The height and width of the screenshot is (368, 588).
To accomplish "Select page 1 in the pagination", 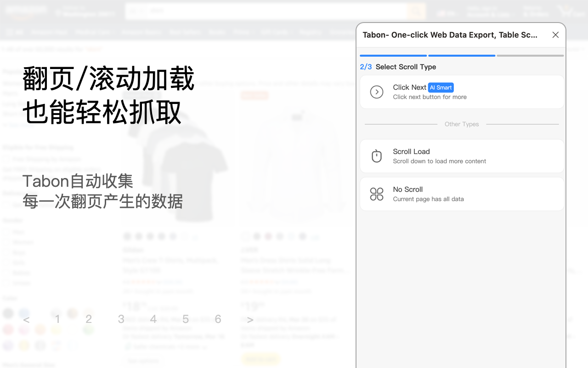I will pyautogui.click(x=57, y=319).
